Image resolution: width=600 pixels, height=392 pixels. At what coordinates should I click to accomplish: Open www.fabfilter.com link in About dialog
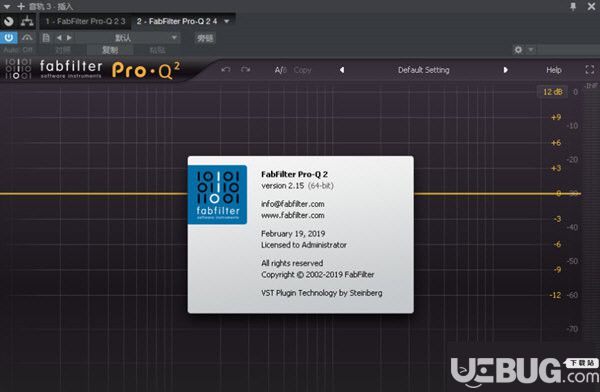[293, 216]
